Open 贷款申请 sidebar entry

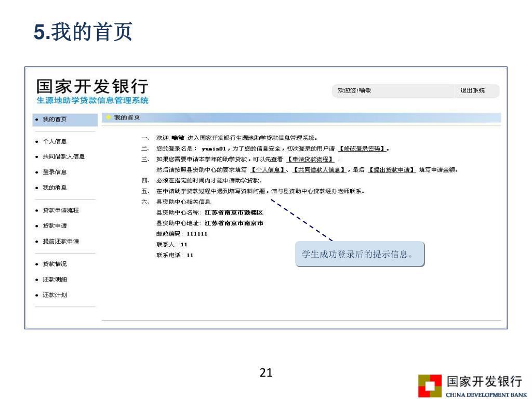55,226
